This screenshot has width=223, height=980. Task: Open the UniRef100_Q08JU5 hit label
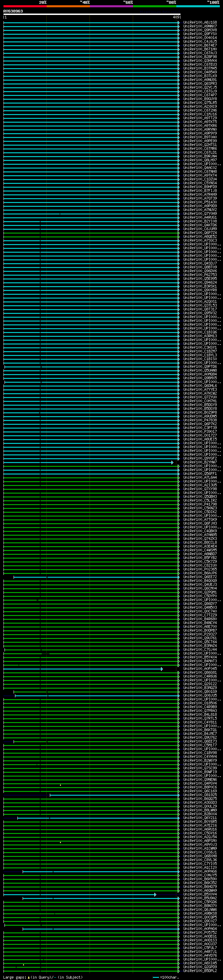pyautogui.click(x=200, y=695)
